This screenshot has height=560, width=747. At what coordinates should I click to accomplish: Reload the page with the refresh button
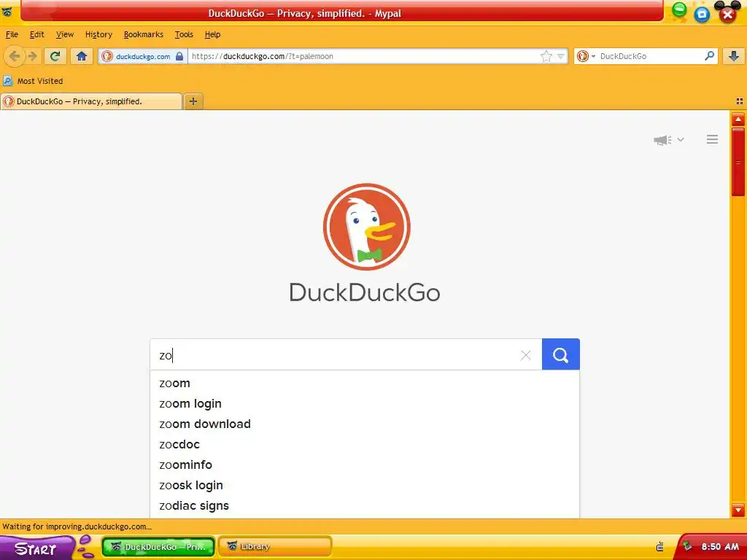click(55, 56)
